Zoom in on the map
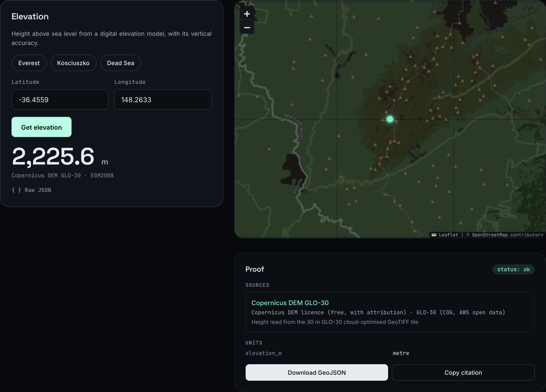The height and width of the screenshot is (392, 546). coord(247,14)
